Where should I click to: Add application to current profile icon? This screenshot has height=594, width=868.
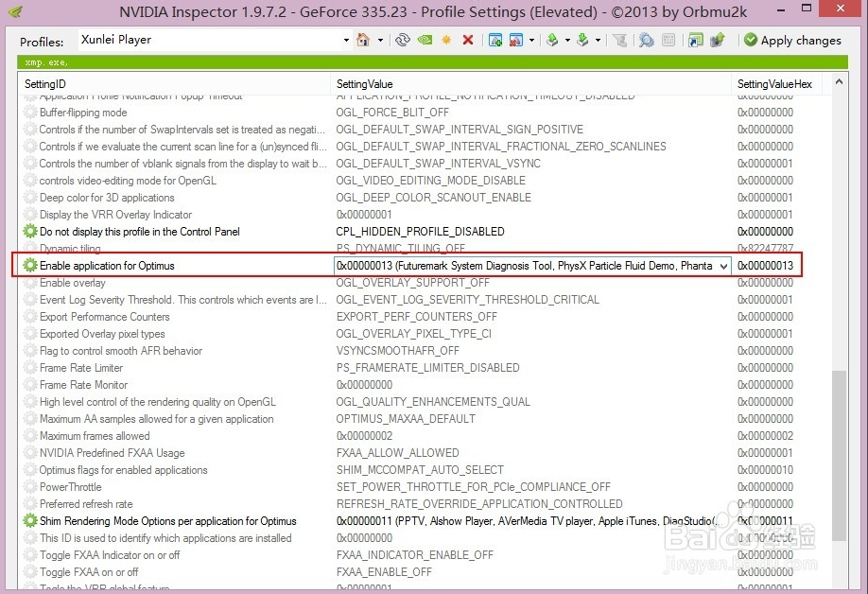495,40
